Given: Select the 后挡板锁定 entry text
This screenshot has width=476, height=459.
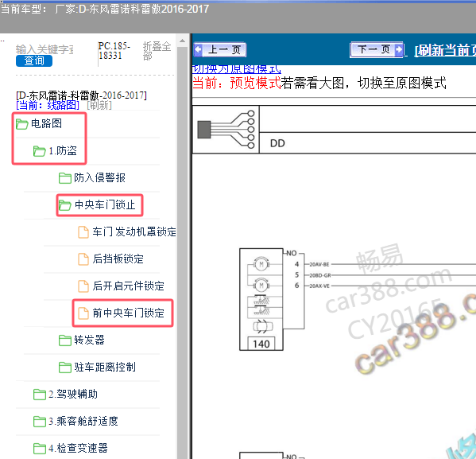Looking at the screenshot, I should pos(118,259).
